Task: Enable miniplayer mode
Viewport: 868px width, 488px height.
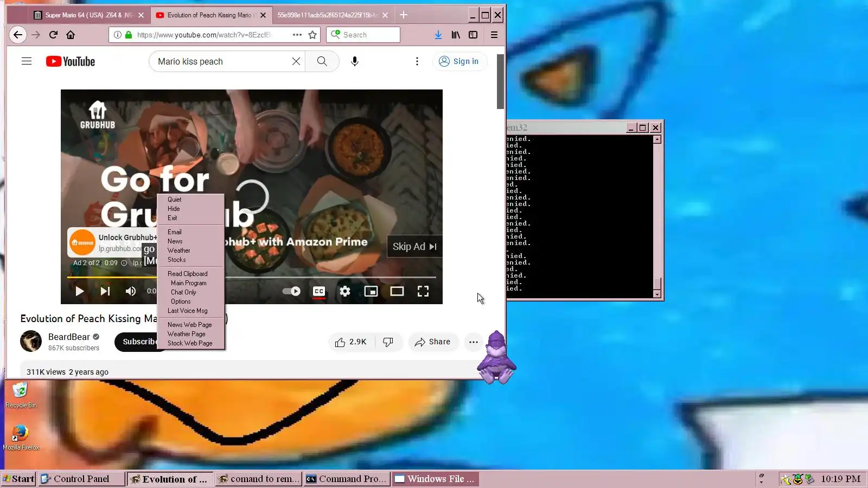Action: (x=371, y=291)
